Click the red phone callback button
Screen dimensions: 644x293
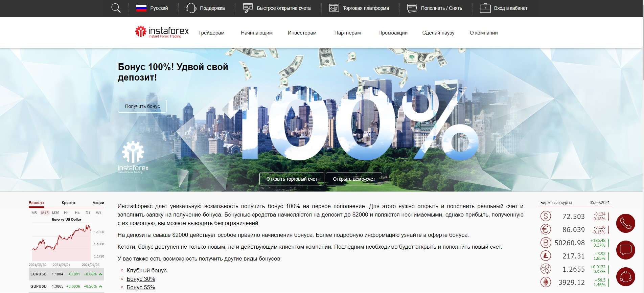click(626, 224)
